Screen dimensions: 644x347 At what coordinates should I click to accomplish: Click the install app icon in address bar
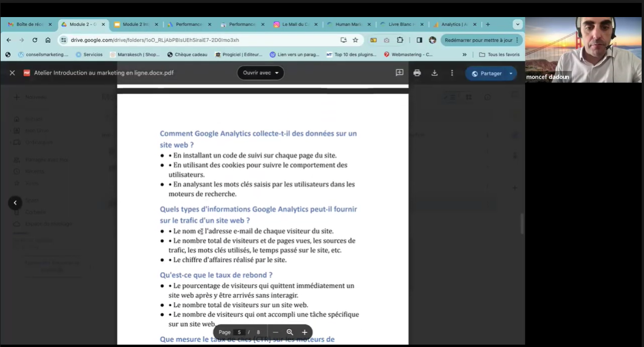pos(343,40)
